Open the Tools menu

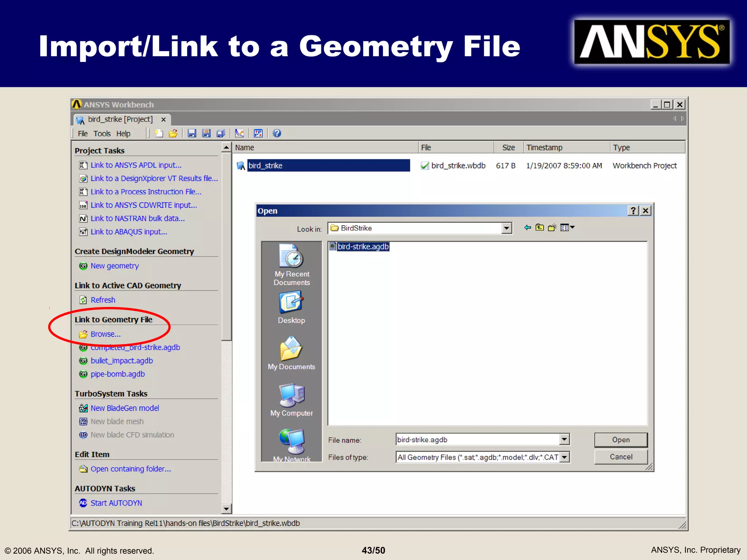pyautogui.click(x=102, y=134)
